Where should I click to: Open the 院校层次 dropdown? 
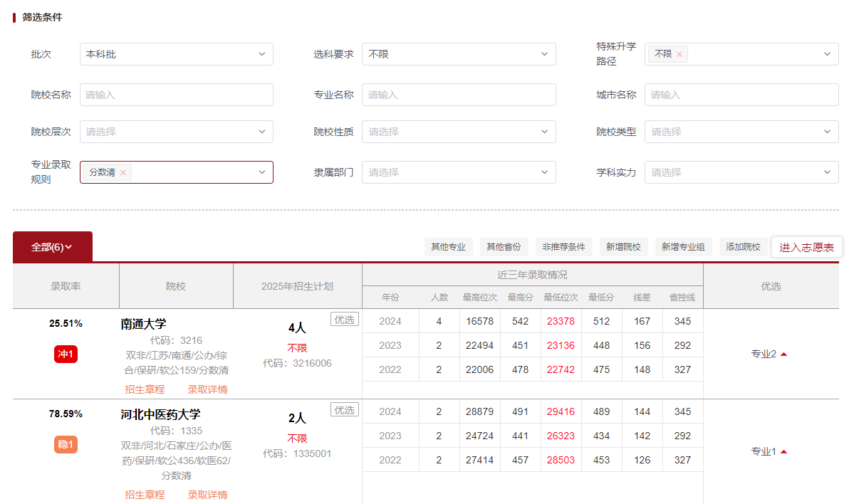(176, 132)
